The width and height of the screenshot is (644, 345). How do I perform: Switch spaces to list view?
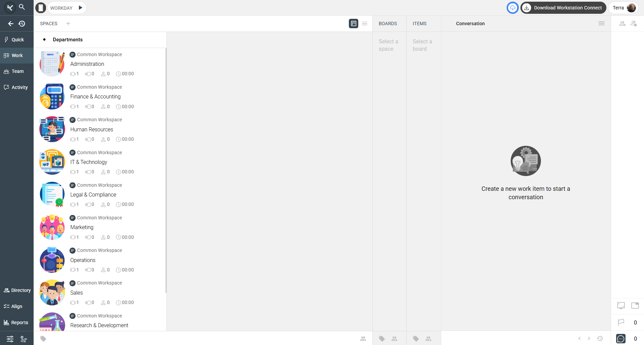[365, 24]
